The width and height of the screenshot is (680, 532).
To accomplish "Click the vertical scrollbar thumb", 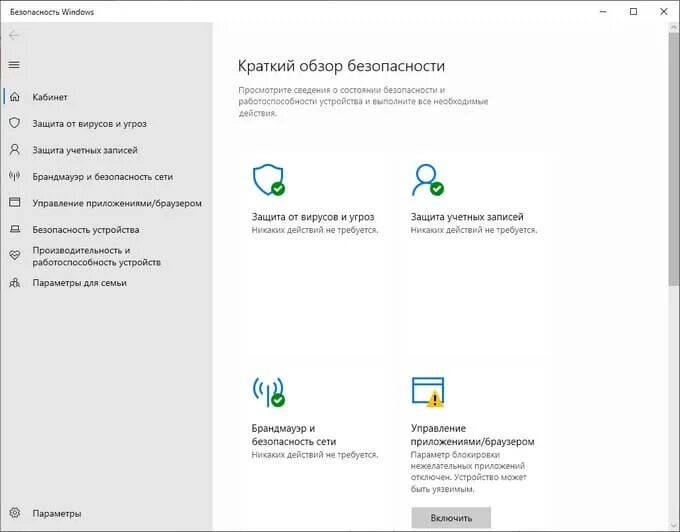I will coord(674,158).
